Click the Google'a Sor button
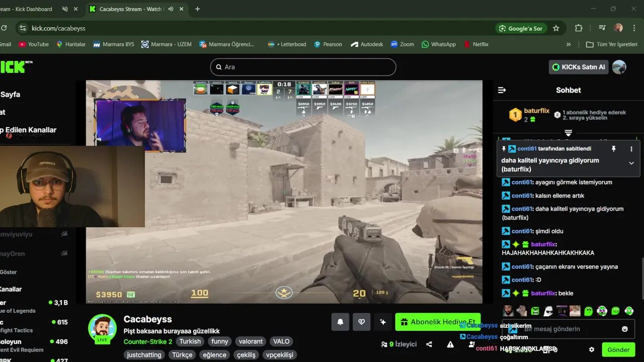This screenshot has width=644, height=362. 521,28
